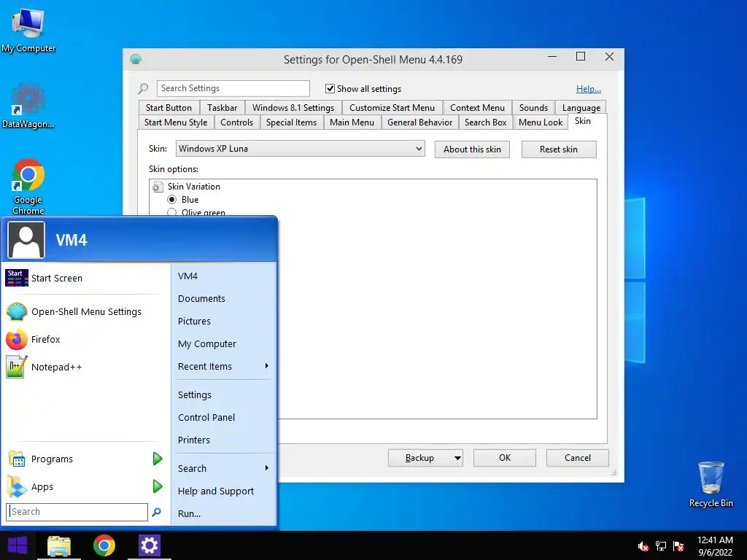Open the General Behavior tab

tap(419, 122)
